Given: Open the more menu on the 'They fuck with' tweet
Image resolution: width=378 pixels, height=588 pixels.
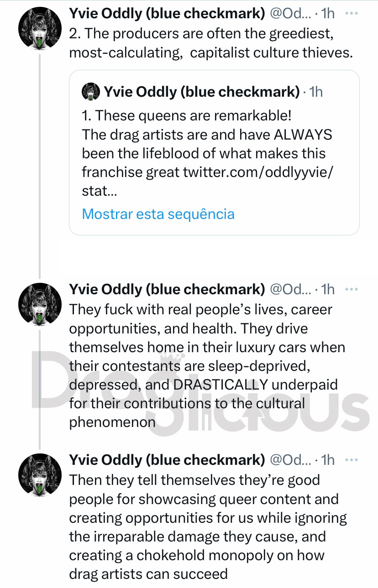Looking at the screenshot, I should pos(352,289).
